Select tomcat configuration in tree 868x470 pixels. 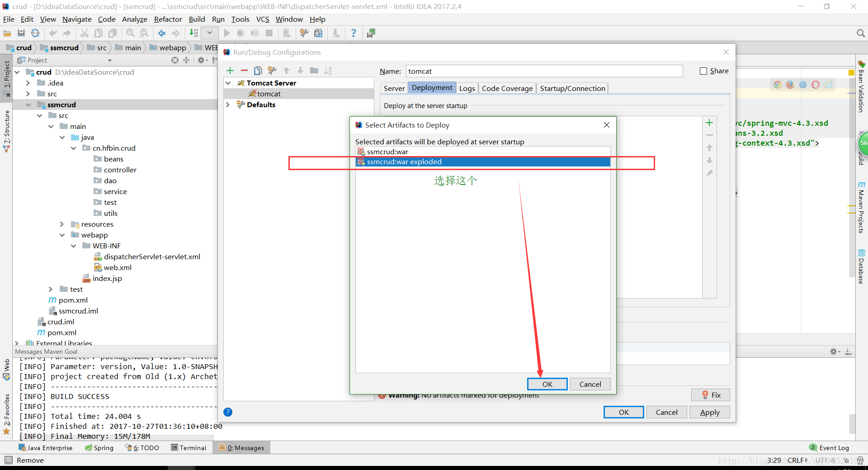click(x=299, y=94)
